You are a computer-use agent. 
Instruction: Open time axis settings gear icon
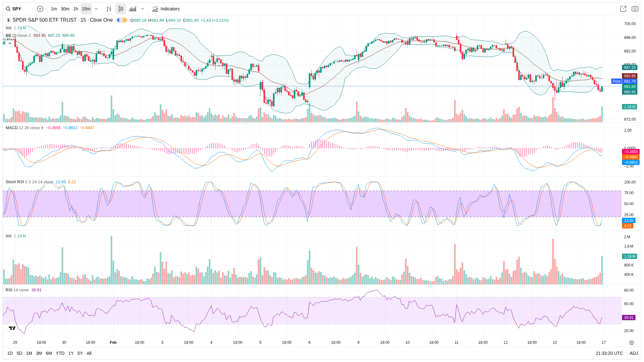631,343
